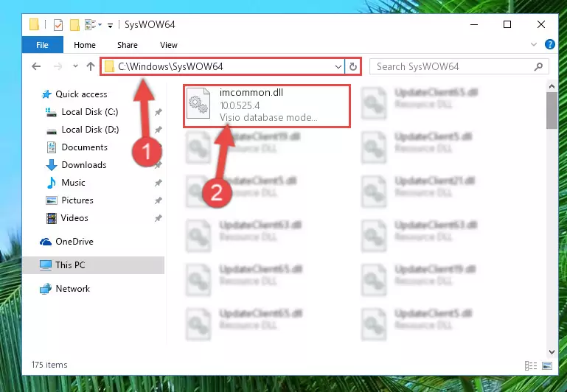Viewport: 567px width, 392px height.
Task: Click the address bar path C:\Windows\SysWOW64
Action: pos(170,66)
